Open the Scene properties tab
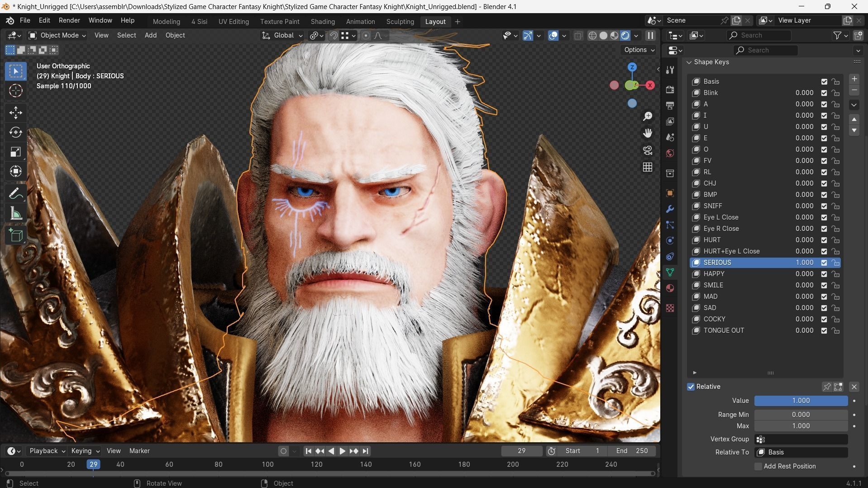868x488 pixels. (x=670, y=137)
